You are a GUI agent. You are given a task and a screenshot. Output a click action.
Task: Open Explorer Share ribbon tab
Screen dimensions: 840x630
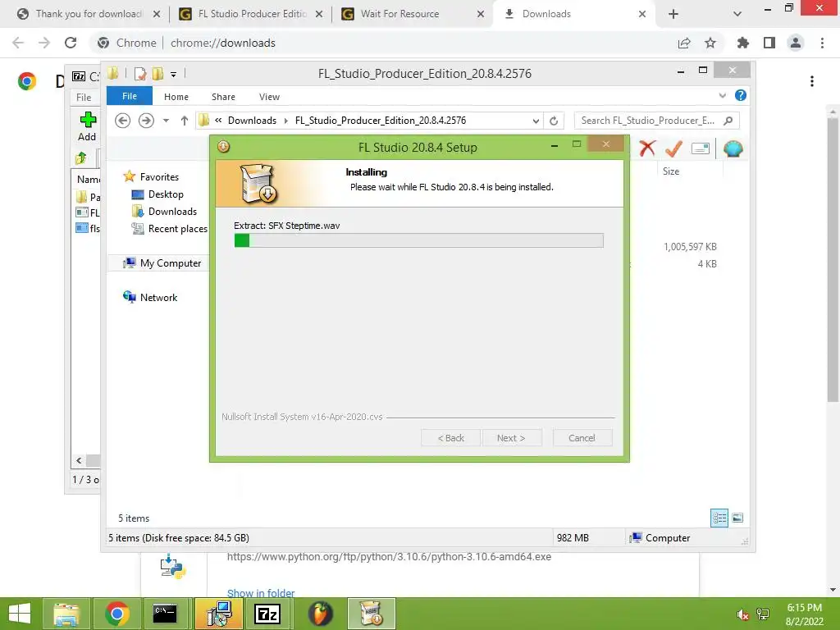pos(223,97)
